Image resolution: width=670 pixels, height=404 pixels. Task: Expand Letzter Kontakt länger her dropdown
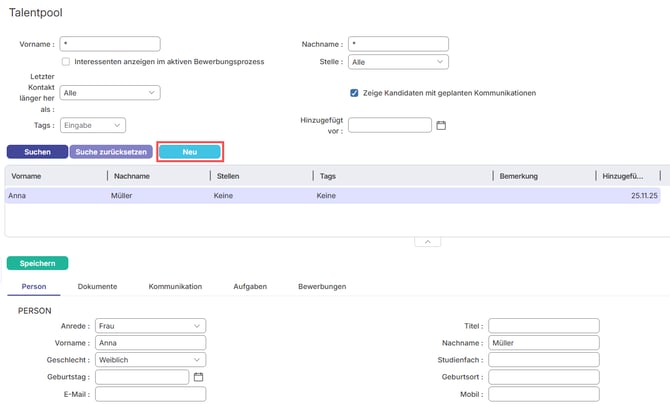point(110,93)
